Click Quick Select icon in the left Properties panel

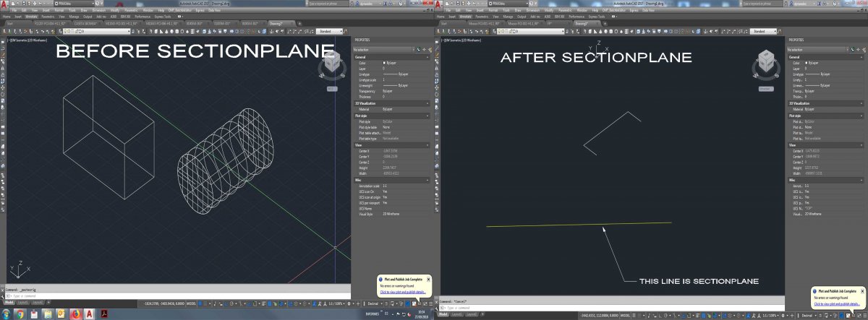point(430,48)
